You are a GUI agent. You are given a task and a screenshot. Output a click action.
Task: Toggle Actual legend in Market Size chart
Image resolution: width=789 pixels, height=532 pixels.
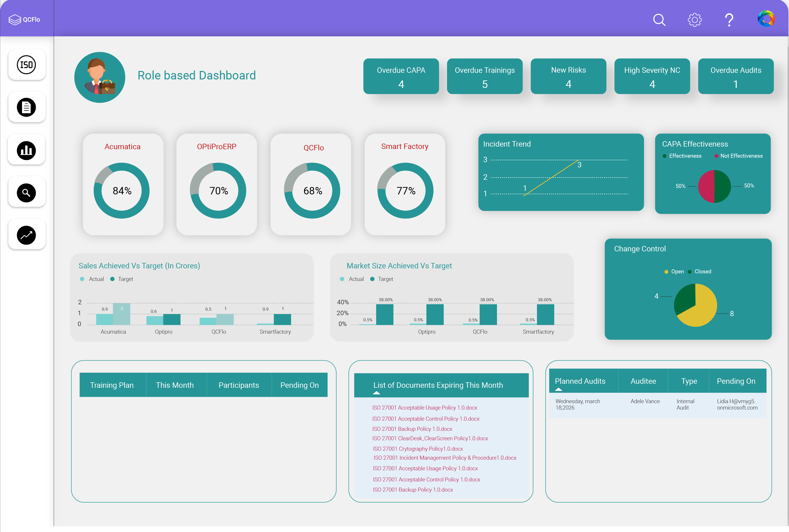pyautogui.click(x=352, y=279)
